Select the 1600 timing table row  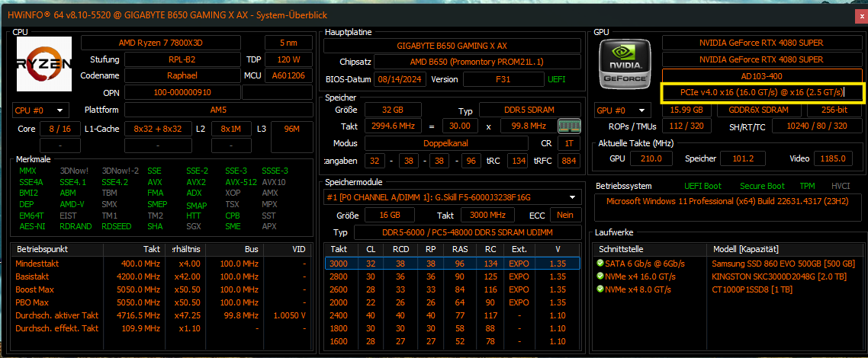(452, 341)
